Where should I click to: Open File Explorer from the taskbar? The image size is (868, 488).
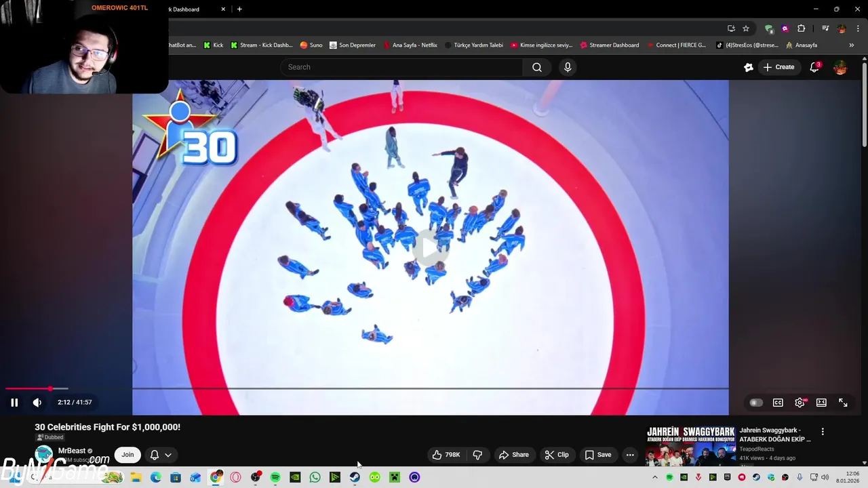pyautogui.click(x=136, y=477)
